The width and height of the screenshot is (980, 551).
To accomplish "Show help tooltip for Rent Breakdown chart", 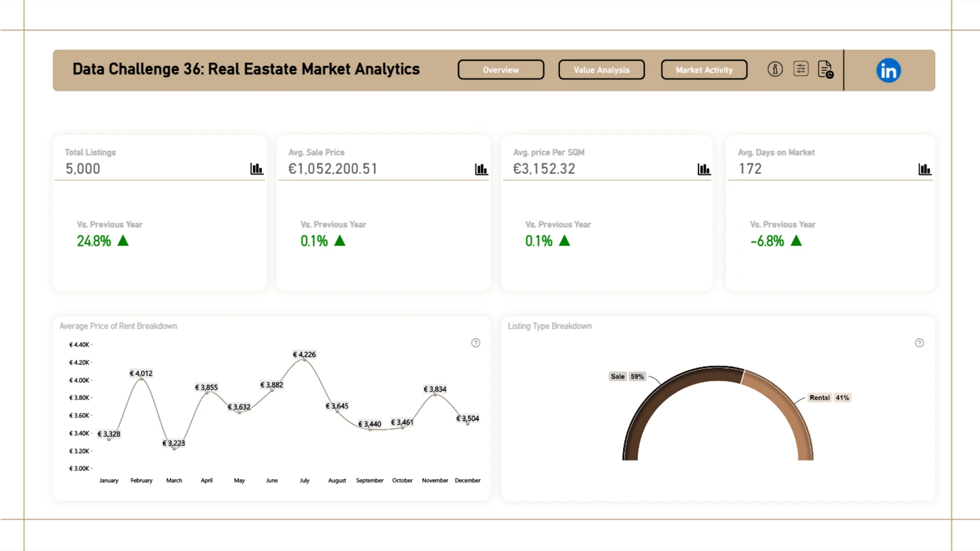I will [475, 343].
